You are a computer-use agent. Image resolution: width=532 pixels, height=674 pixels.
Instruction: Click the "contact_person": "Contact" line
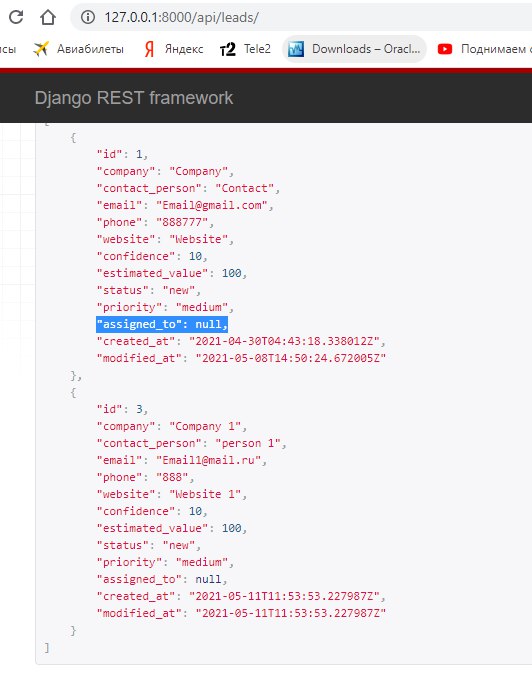click(188, 188)
